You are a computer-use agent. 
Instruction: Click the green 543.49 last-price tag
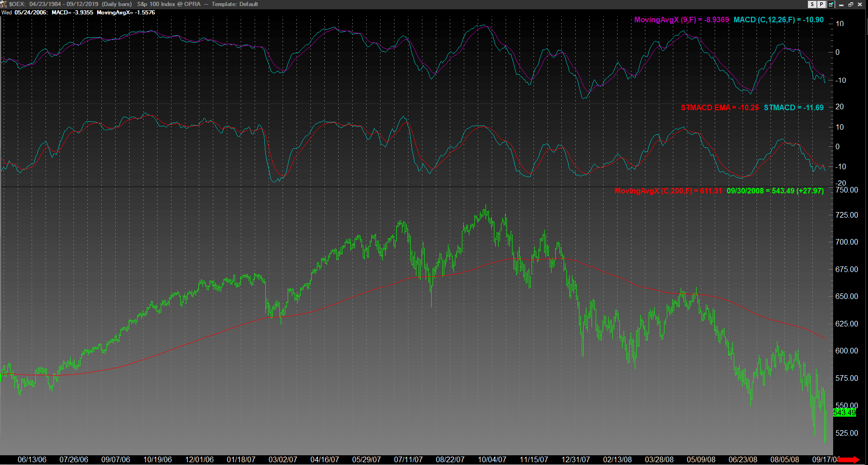click(844, 412)
